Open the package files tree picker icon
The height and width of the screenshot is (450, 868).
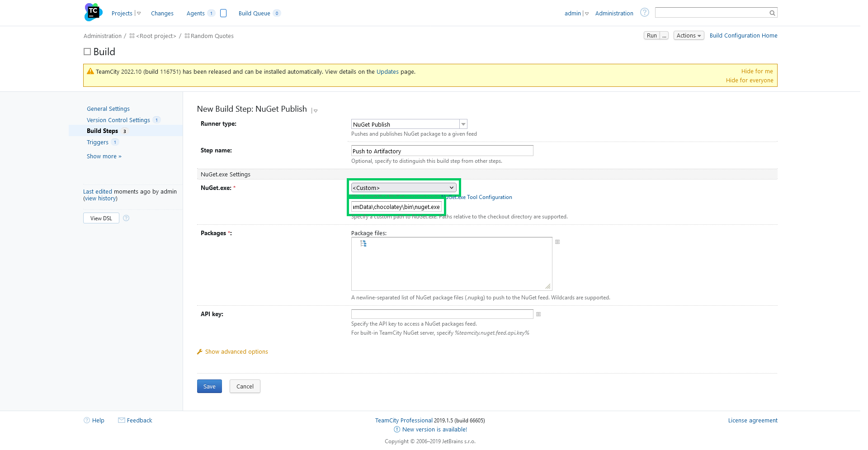(x=363, y=243)
